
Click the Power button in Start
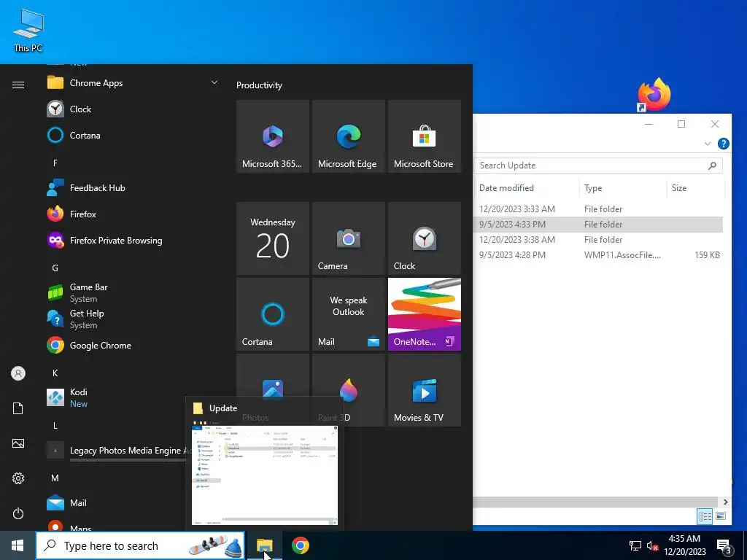[x=18, y=513]
